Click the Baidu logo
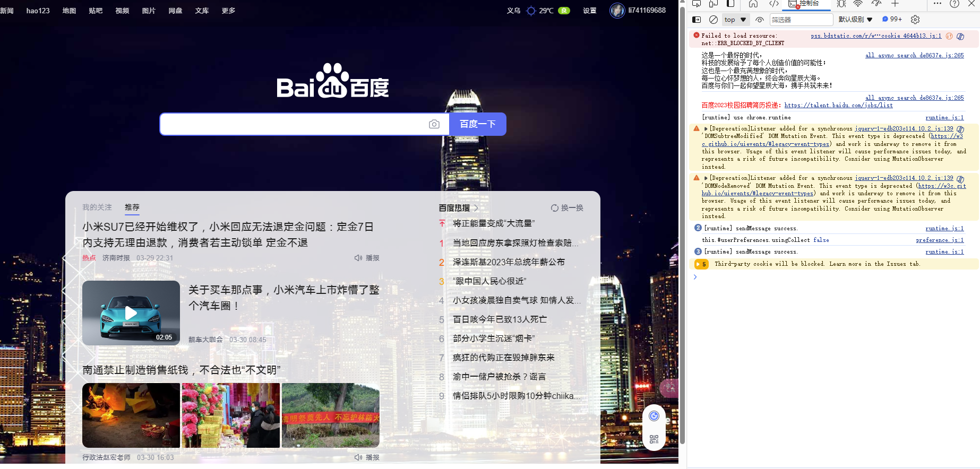The image size is (980, 469). [333, 81]
